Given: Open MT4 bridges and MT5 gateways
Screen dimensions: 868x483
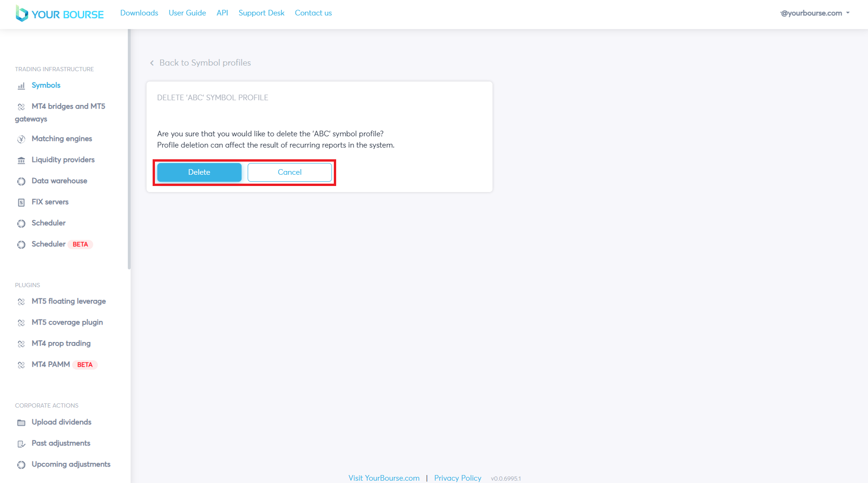Looking at the screenshot, I should click(x=61, y=112).
